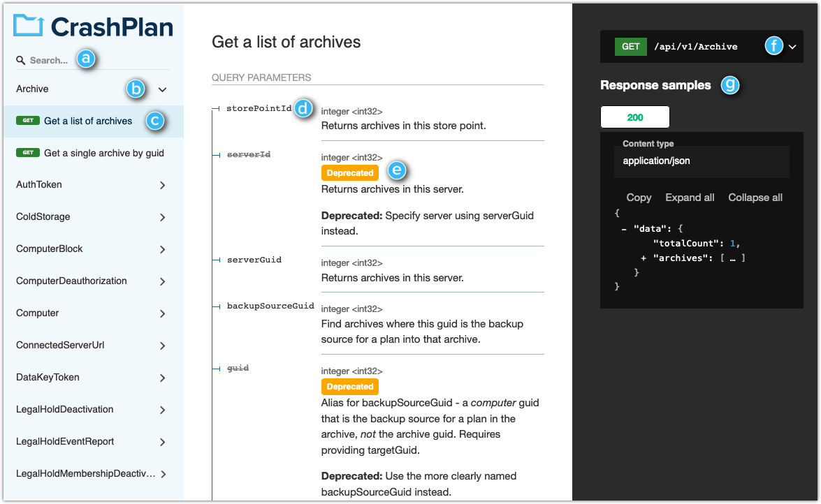Expand the ComputerDeauthorization chevron
This screenshot has height=504, width=821.
click(162, 281)
